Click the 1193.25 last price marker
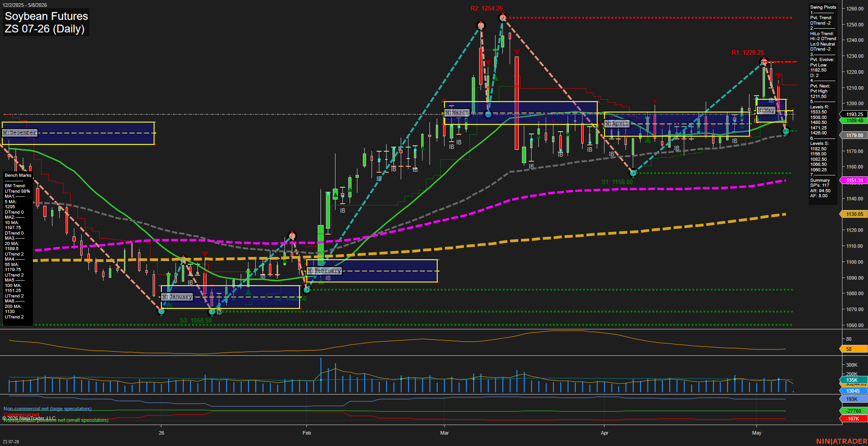Viewport: 868px width, 446px height. click(854, 114)
